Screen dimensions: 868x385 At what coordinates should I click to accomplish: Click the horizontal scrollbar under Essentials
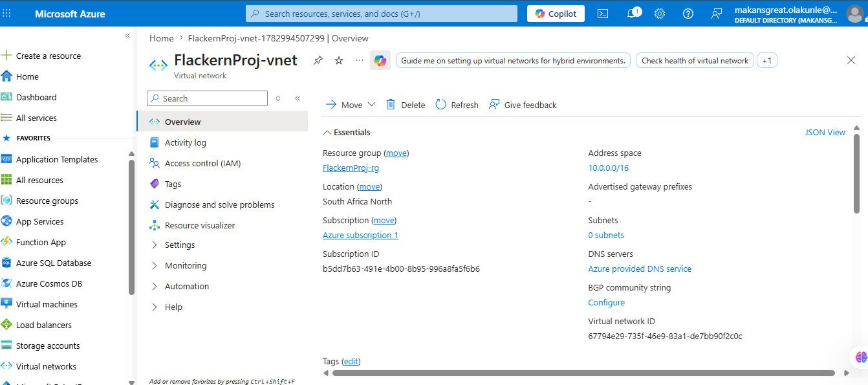(583, 373)
